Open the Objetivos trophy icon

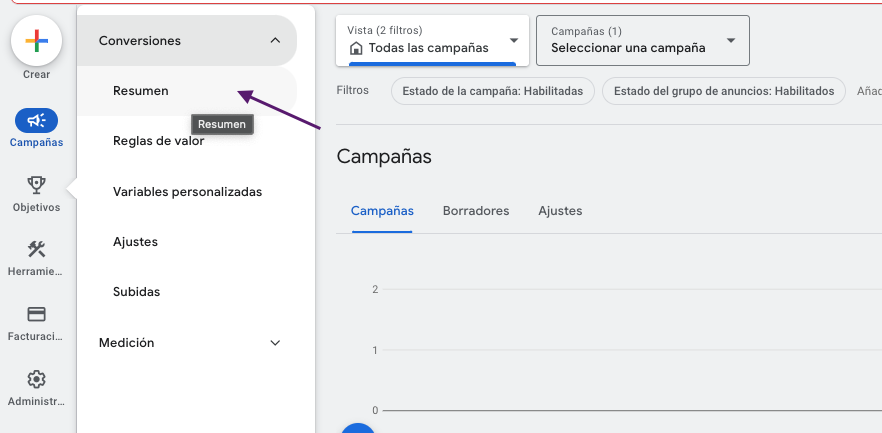[x=36, y=184]
